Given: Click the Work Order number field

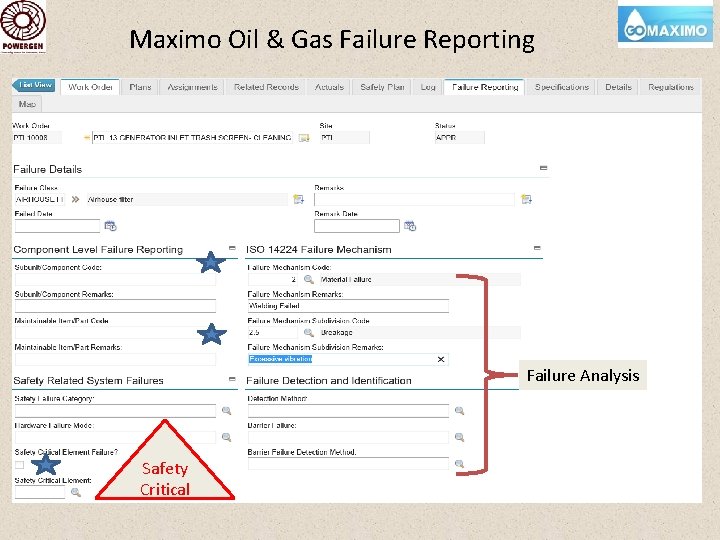Looking at the screenshot, I should pyautogui.click(x=37, y=138).
